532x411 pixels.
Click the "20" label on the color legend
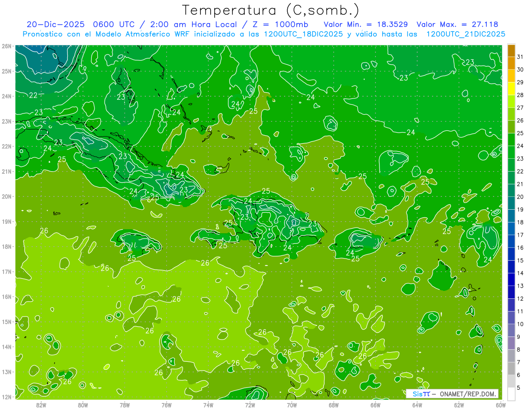[x=520, y=197]
